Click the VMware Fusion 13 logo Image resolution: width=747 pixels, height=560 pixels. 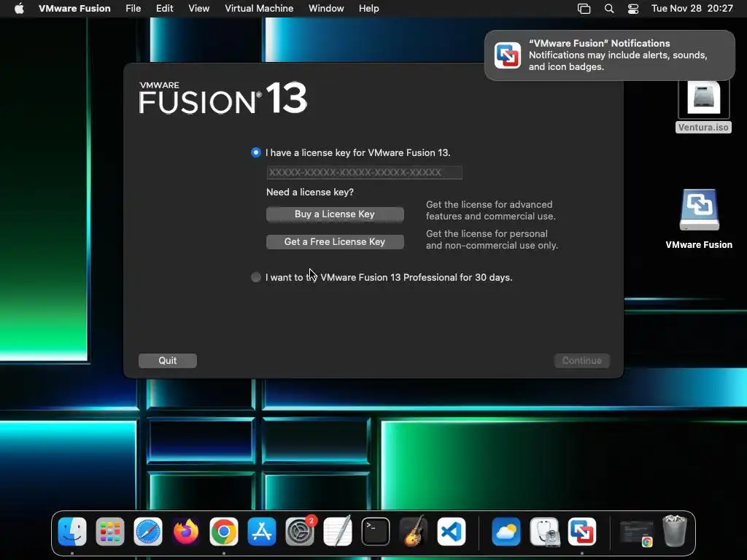pyautogui.click(x=223, y=98)
